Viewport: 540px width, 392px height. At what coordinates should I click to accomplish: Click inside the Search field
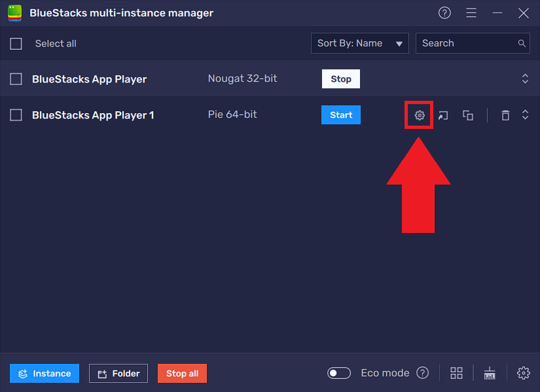465,43
